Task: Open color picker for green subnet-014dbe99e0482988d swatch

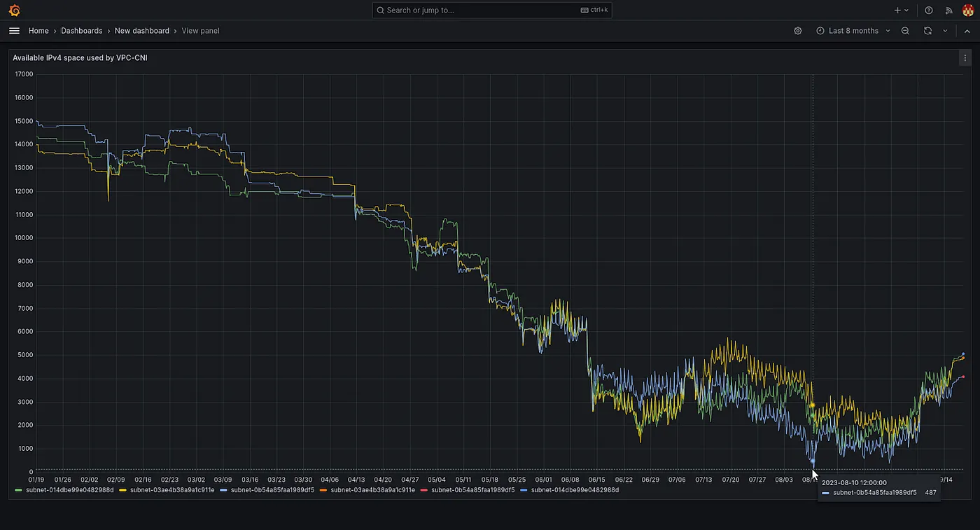Action: (18, 490)
